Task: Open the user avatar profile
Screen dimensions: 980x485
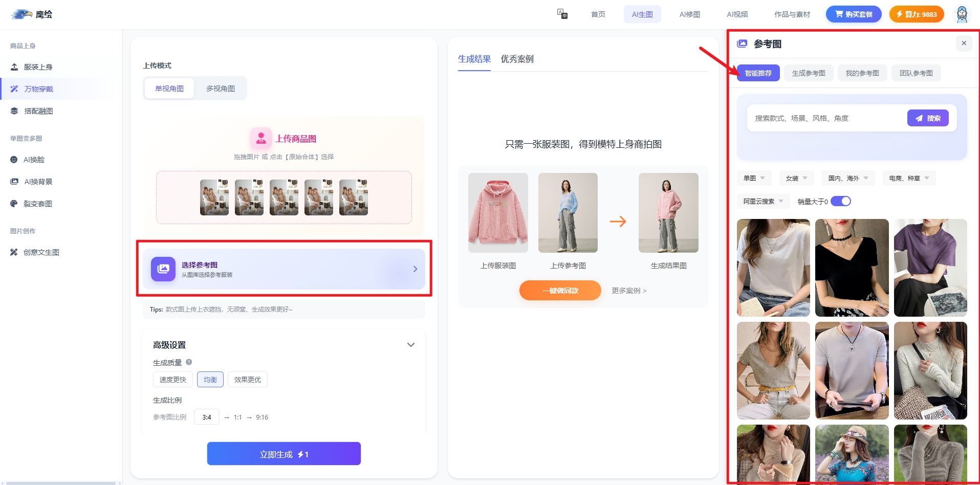Action: coord(962,14)
